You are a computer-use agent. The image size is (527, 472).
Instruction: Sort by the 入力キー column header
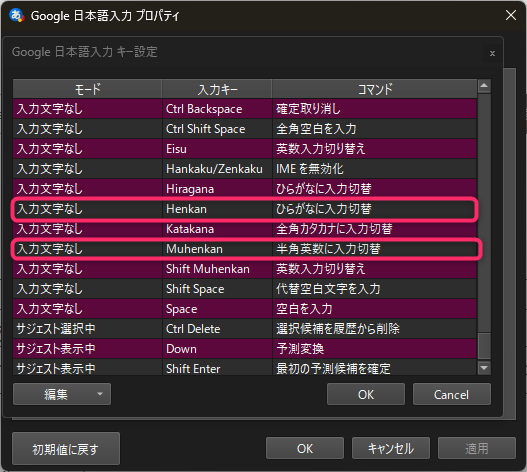[217, 89]
